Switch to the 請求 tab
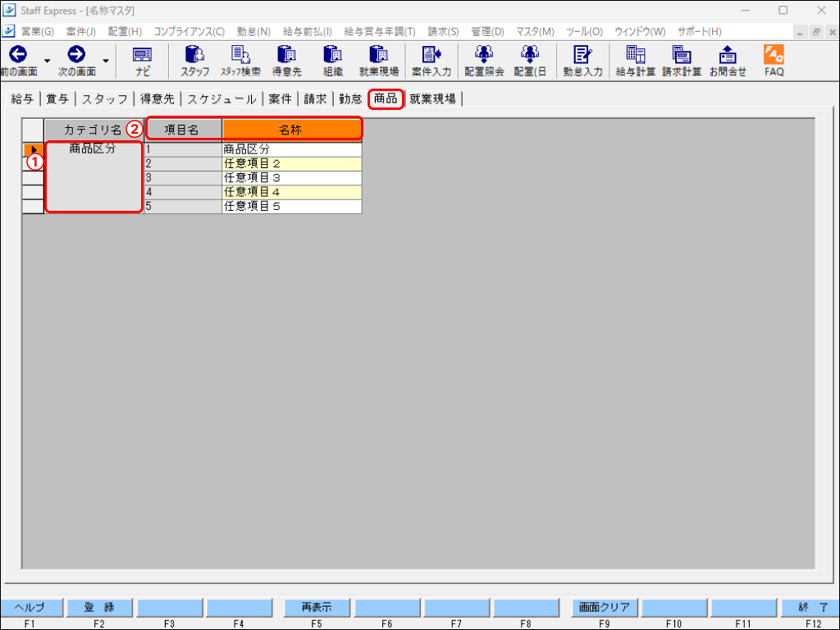Image resolution: width=840 pixels, height=630 pixels. 316,98
